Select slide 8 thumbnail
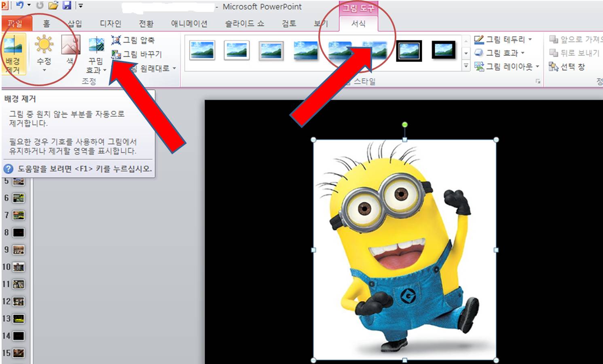The width and height of the screenshot is (603, 364). click(x=19, y=233)
